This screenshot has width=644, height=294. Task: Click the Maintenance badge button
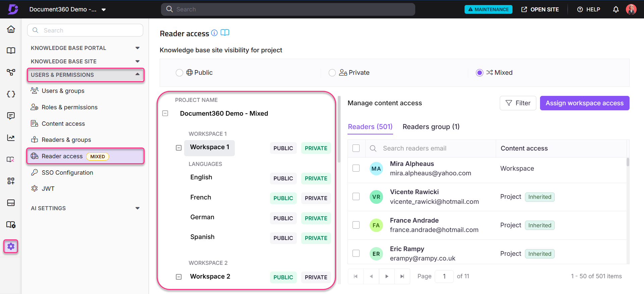pos(488,9)
